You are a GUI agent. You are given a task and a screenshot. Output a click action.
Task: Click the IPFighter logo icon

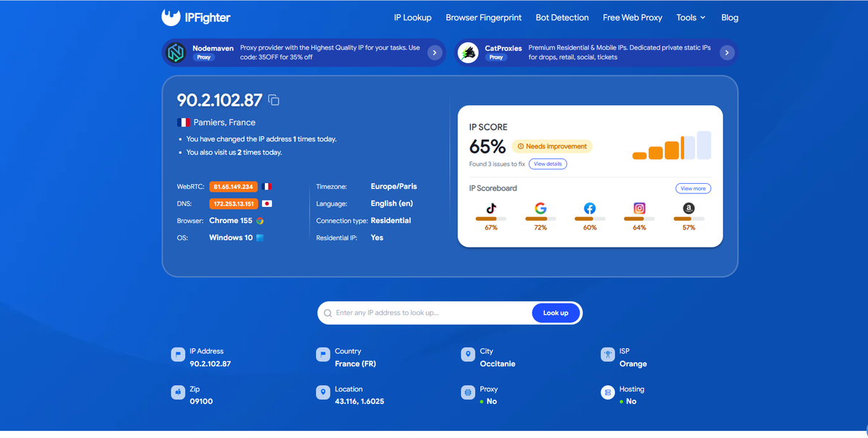click(x=171, y=17)
